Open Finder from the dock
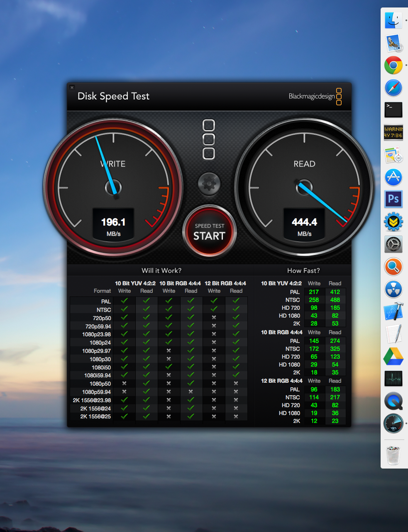Screen dimensions: 408x532 point(393,20)
